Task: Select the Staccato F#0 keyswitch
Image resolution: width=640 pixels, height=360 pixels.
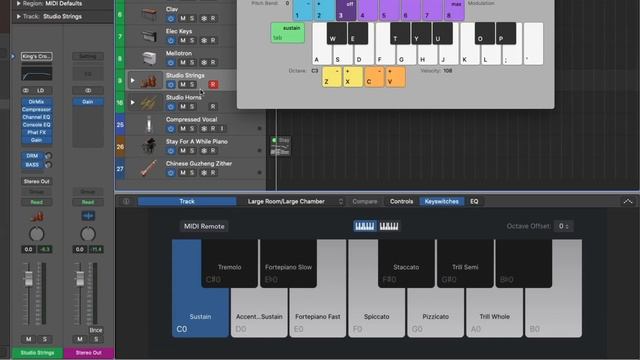Action: point(406,263)
